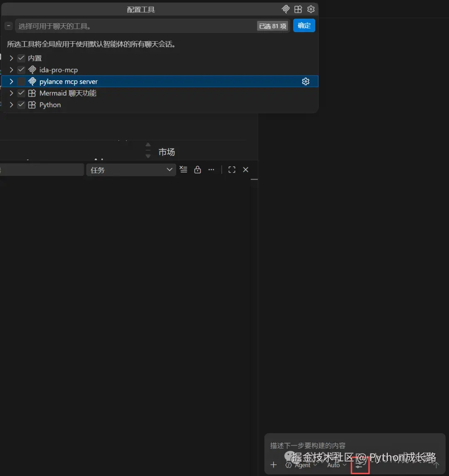The image size is (449, 476).
Task: Click the up arrow beside 市场
Action: pos(148,144)
